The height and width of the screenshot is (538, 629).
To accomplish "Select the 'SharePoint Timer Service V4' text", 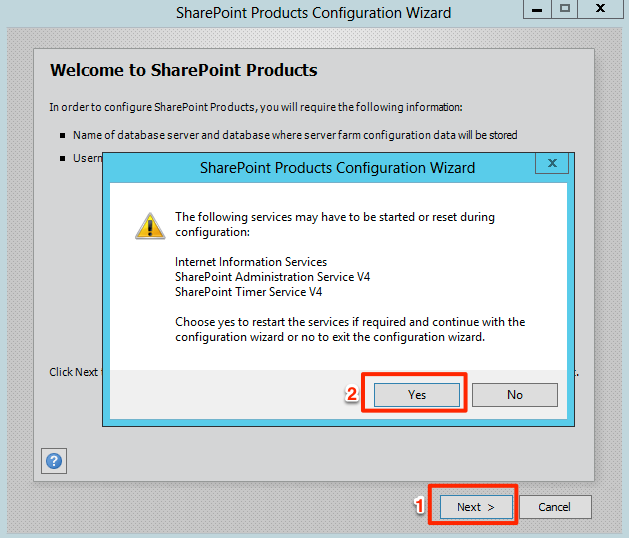I will 248,292.
